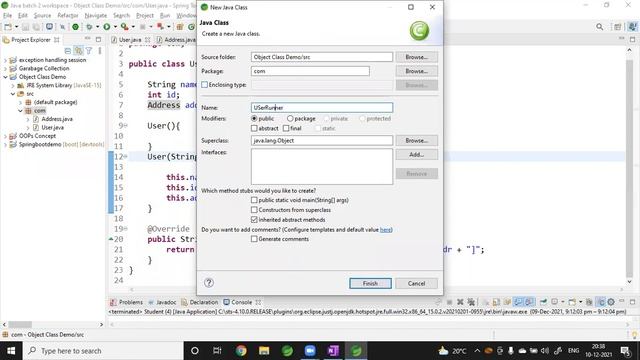The width and height of the screenshot is (640, 360).
Task: Expand Garabage Collection project node
Action: [5, 69]
